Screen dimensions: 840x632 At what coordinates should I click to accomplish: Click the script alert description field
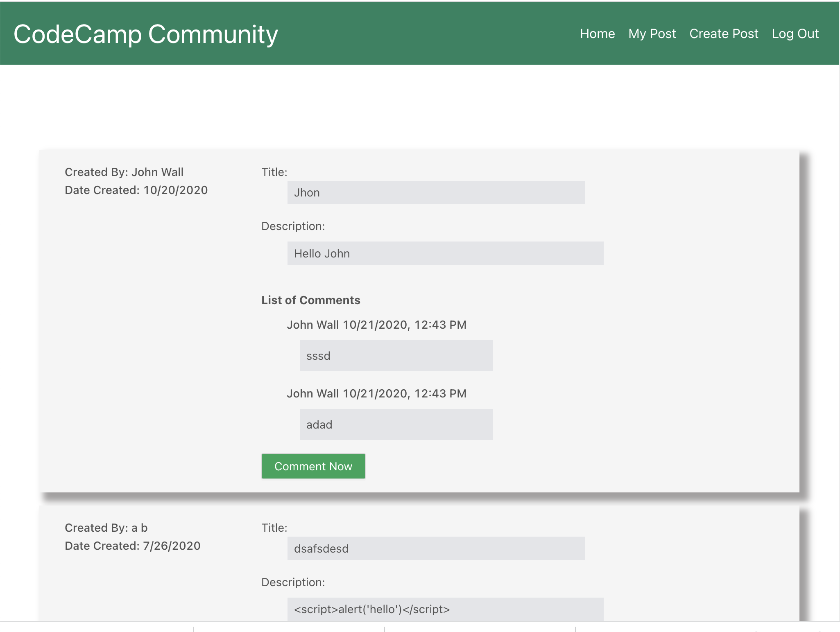point(445,609)
